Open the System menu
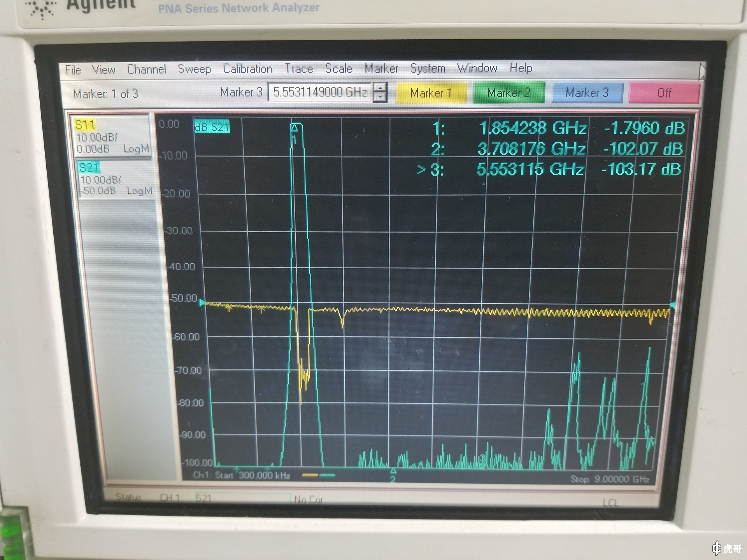Image resolution: width=747 pixels, height=560 pixels. coord(428,68)
